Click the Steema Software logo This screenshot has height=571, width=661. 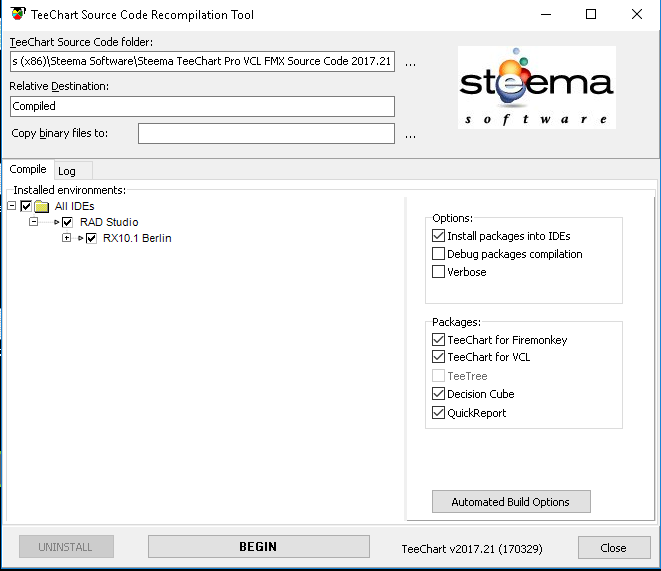point(537,87)
